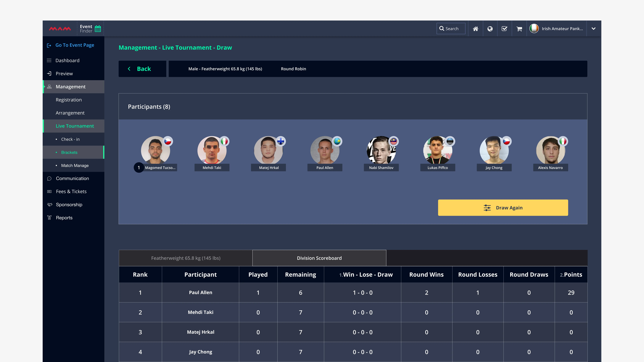644x362 pixels.
Task: Open Match Manage in sidebar
Action: tap(75, 165)
